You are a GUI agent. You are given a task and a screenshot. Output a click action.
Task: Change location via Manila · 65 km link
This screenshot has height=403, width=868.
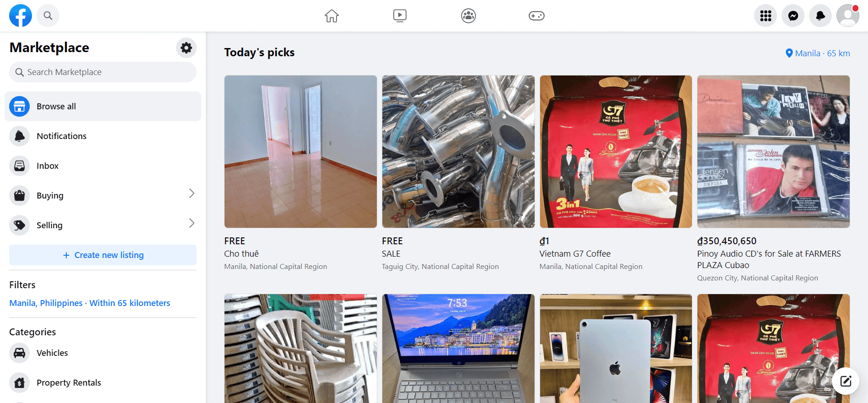click(818, 53)
